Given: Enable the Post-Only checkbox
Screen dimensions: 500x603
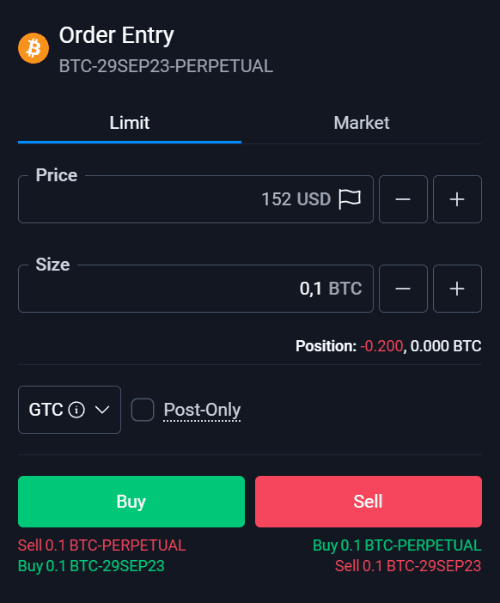Looking at the screenshot, I should click(142, 410).
